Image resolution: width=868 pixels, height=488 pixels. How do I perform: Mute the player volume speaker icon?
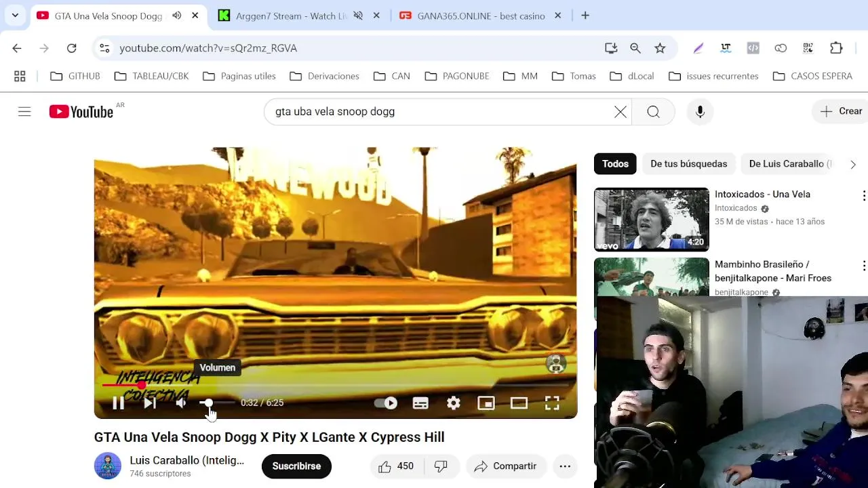181,403
